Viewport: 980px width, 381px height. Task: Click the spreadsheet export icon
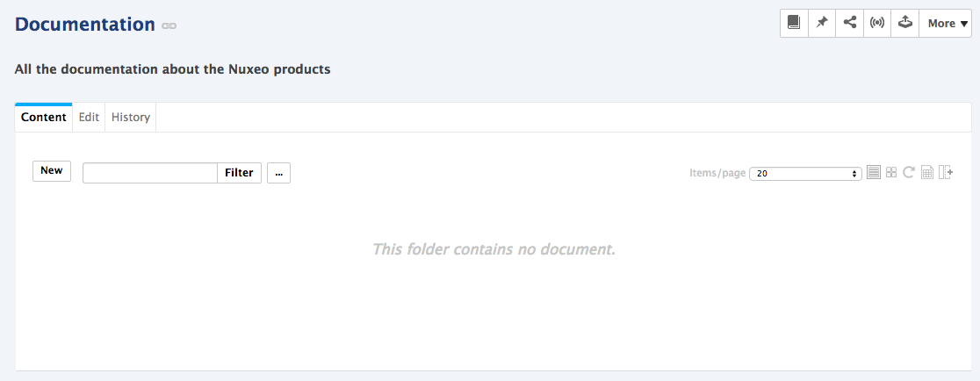pyautogui.click(x=927, y=172)
